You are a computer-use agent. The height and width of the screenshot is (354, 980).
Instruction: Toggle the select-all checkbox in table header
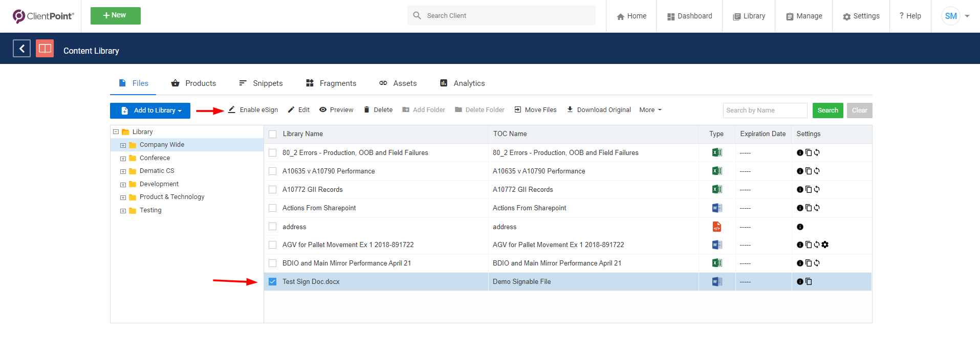(x=273, y=134)
